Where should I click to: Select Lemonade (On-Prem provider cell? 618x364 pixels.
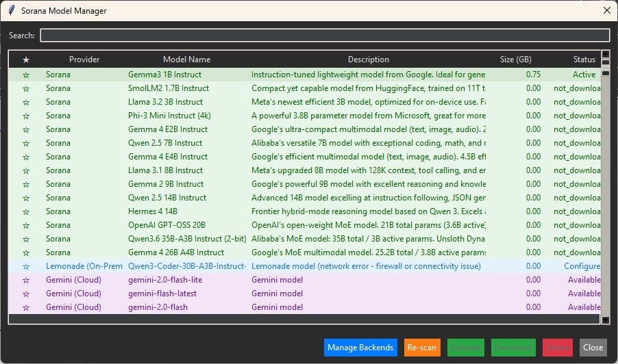[x=84, y=266]
